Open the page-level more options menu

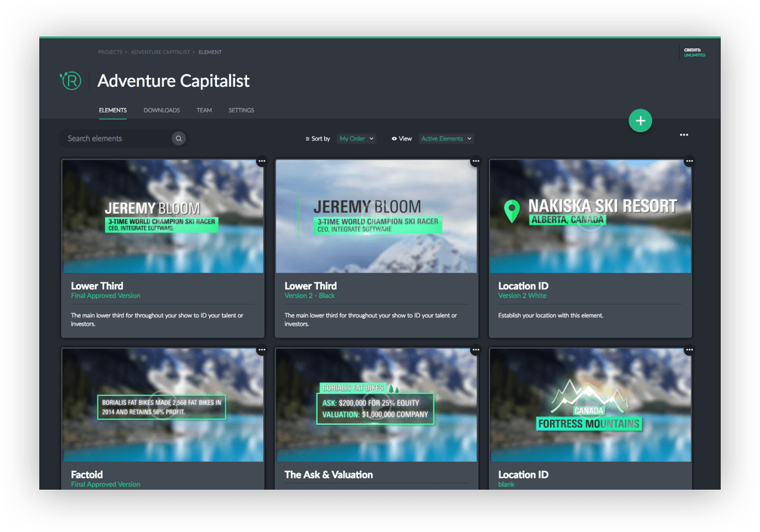(684, 135)
